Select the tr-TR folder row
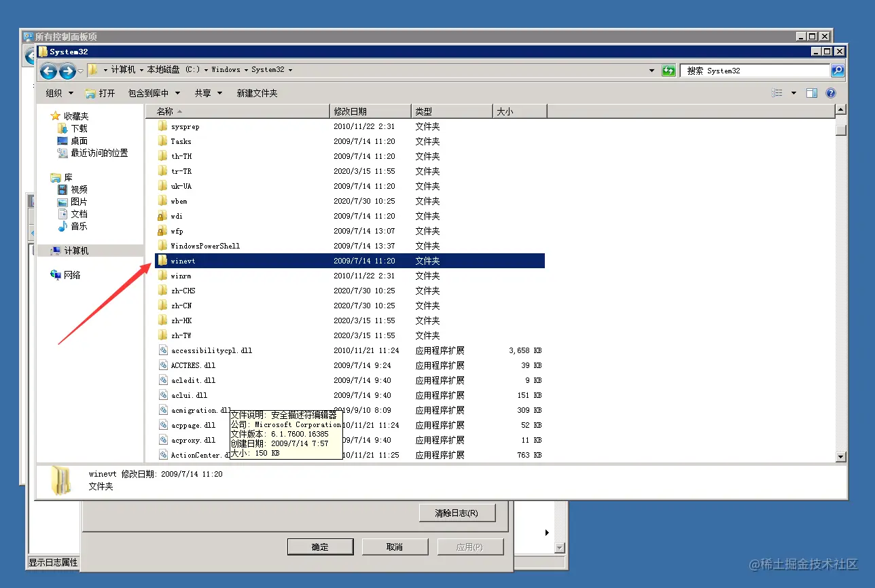 pyautogui.click(x=350, y=171)
